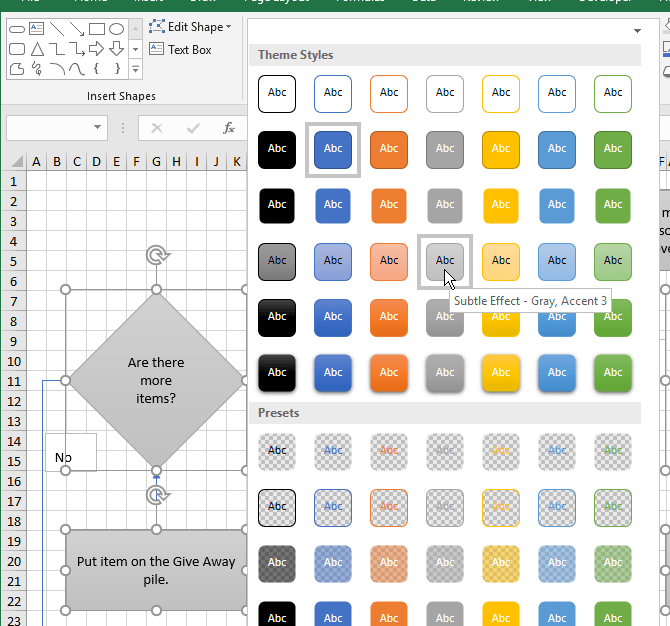Click the column G header
The image size is (670, 626).
[156, 162]
